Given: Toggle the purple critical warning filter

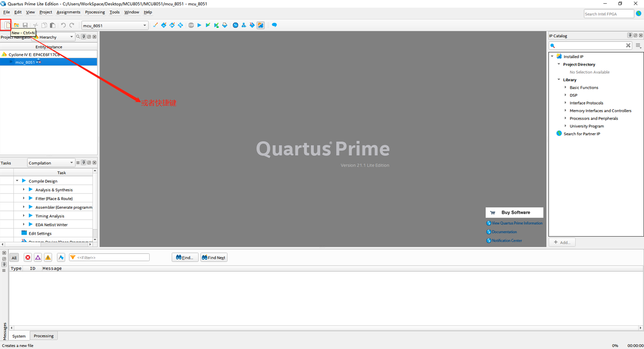Looking at the screenshot, I should coord(38,258).
